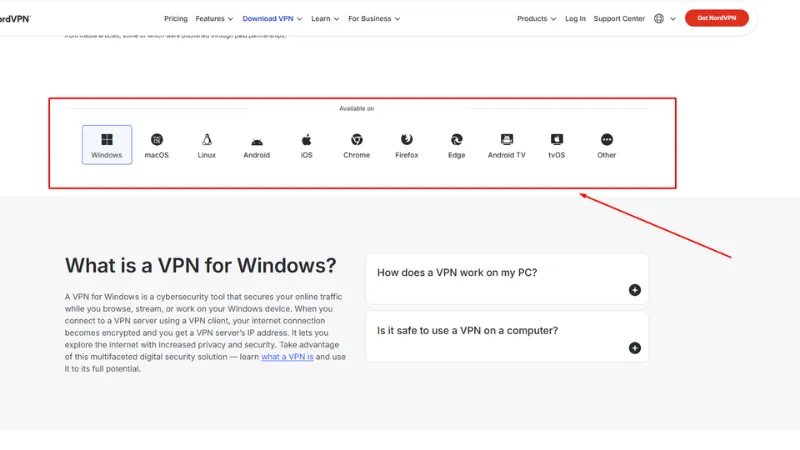Click the 'Available on' label
This screenshot has width=800, height=450.
tap(357, 109)
